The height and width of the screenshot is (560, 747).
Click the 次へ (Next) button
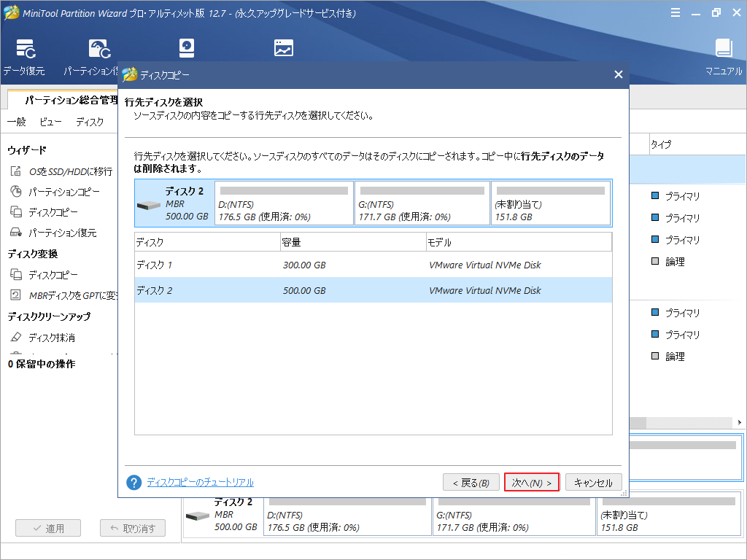click(532, 482)
